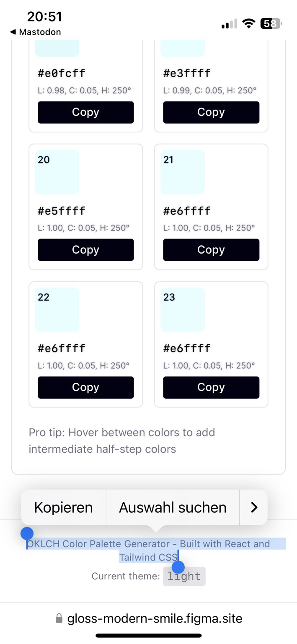Image resolution: width=297 pixels, height=644 pixels.
Task: Tap the lock icon beside the site address
Action: 59,618
